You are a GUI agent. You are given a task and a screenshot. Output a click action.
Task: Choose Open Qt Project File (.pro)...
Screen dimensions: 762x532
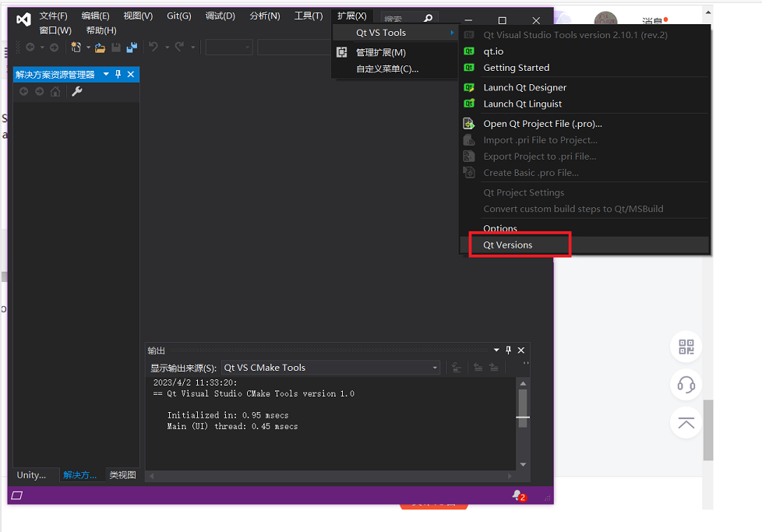click(x=542, y=123)
